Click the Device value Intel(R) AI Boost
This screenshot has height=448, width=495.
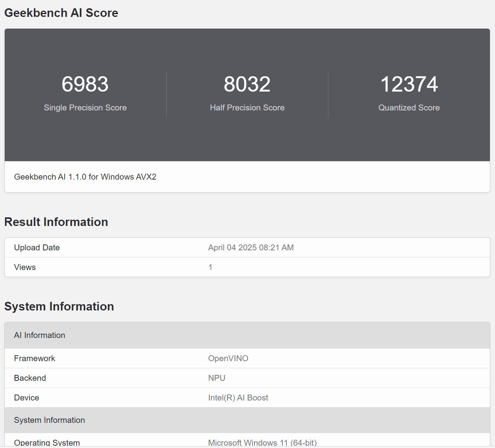tap(238, 397)
